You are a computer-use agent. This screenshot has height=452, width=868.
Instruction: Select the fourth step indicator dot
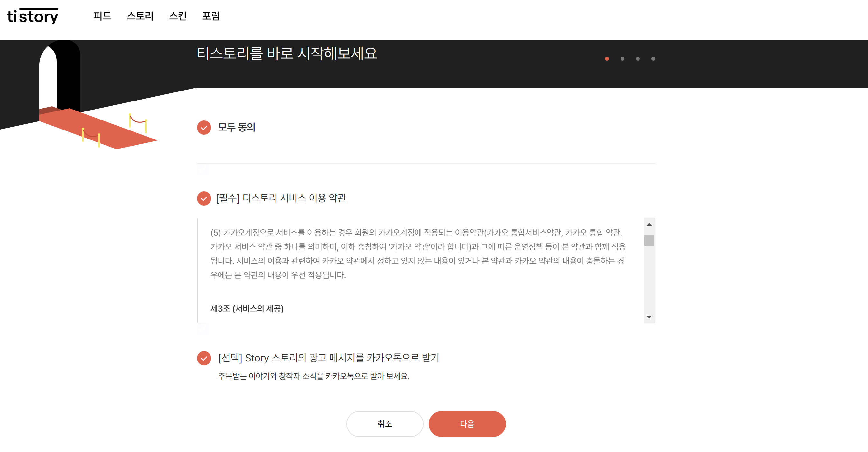(653, 59)
